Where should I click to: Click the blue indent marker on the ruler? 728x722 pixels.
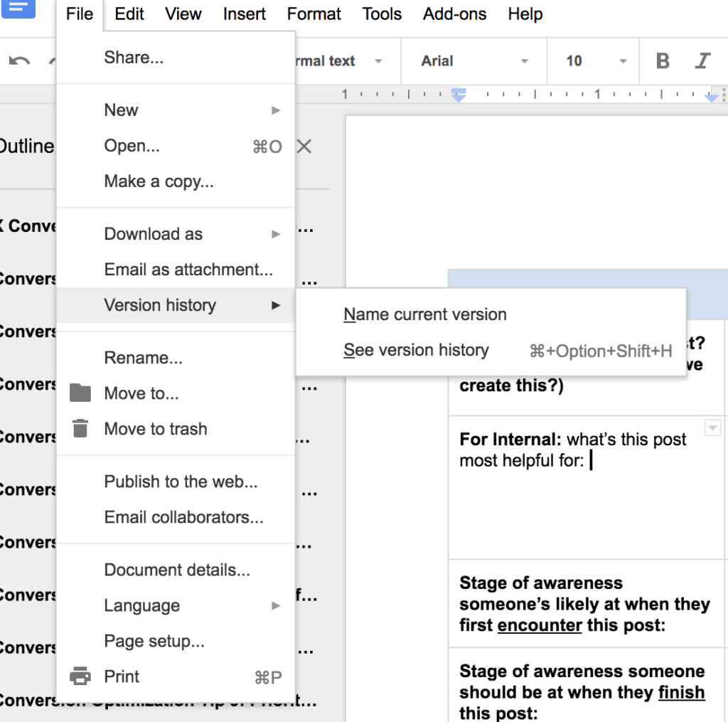click(457, 93)
